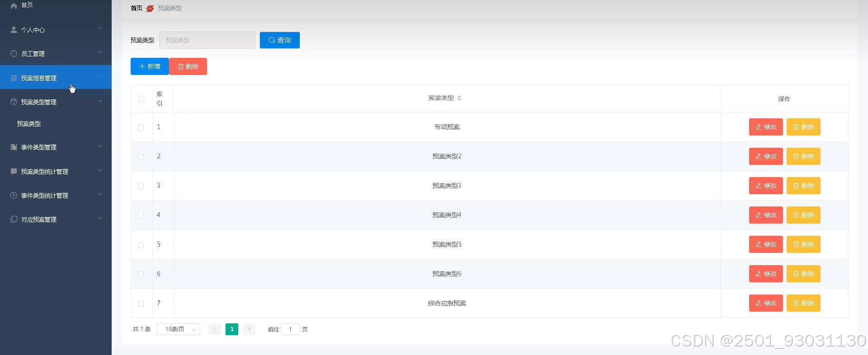Click 修改 for row 综合应急预案
Image resolution: width=868 pixels, height=355 pixels.
click(x=766, y=303)
